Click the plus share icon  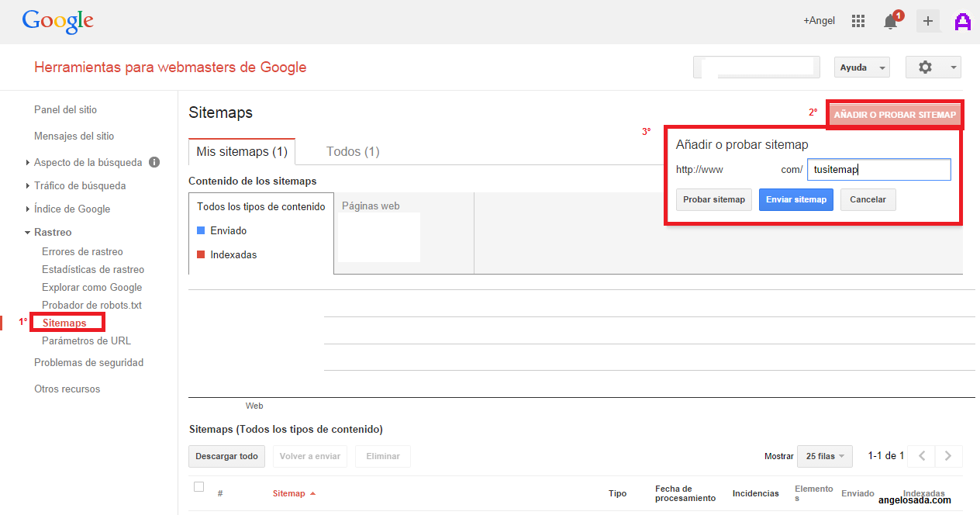point(928,21)
